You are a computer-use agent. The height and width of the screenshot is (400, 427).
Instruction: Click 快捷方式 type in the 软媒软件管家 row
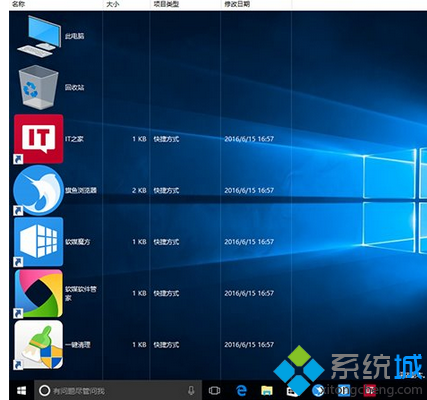point(166,293)
